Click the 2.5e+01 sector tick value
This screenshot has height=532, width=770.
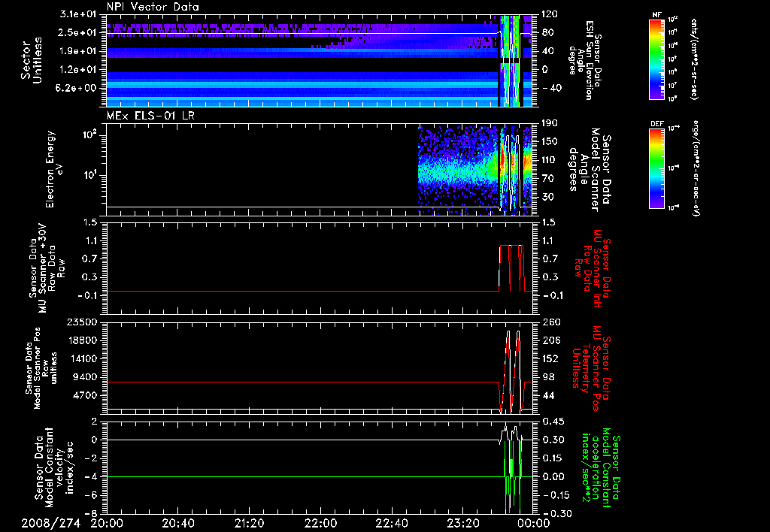[77, 32]
